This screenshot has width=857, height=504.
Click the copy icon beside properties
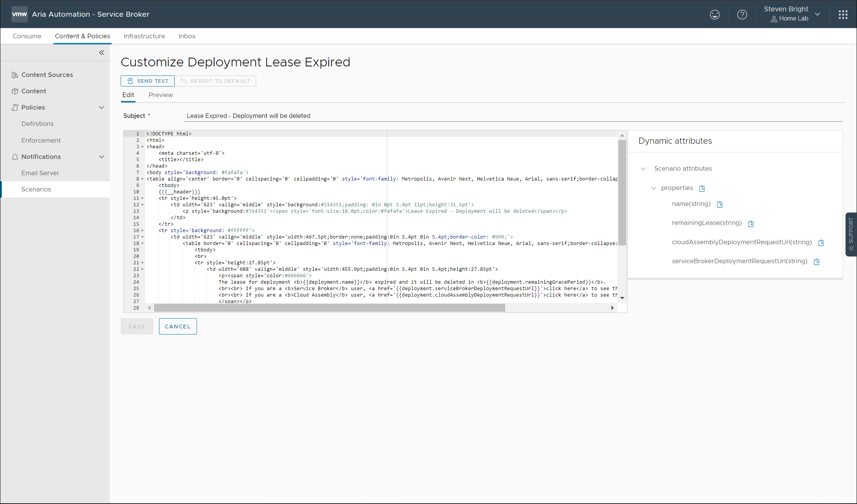tap(702, 188)
